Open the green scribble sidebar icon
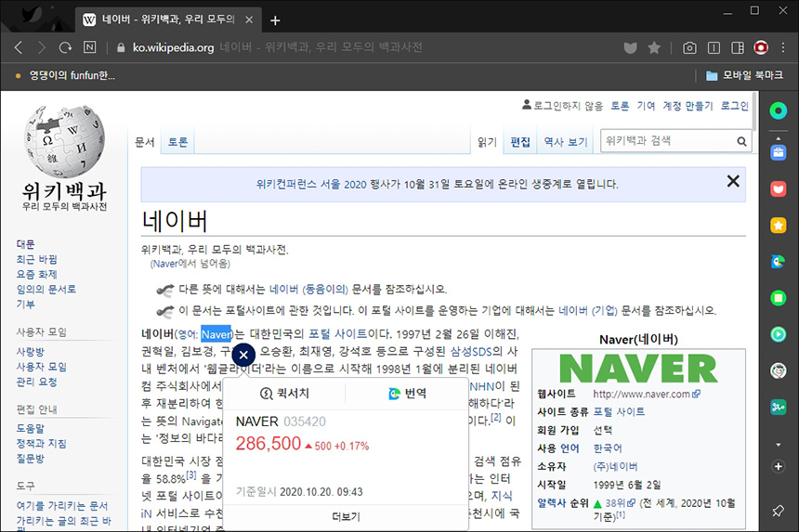Image resolution: width=799 pixels, height=532 pixels. coord(779,407)
